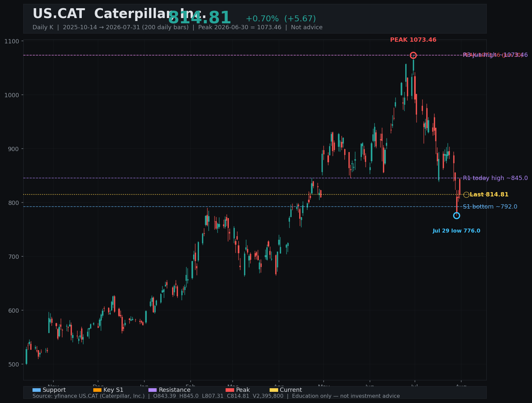Click the "Key S1" legend label
This screenshot has height=403, width=532.
[113, 390]
